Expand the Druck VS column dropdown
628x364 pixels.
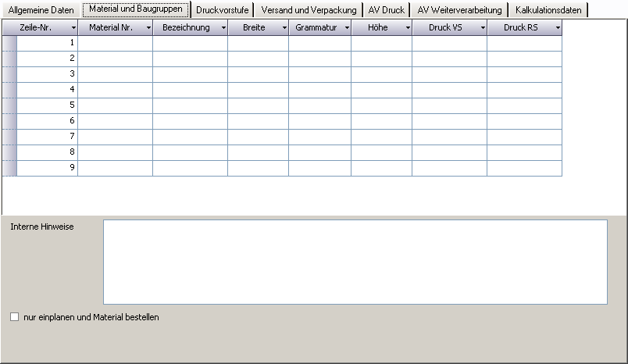(482, 28)
